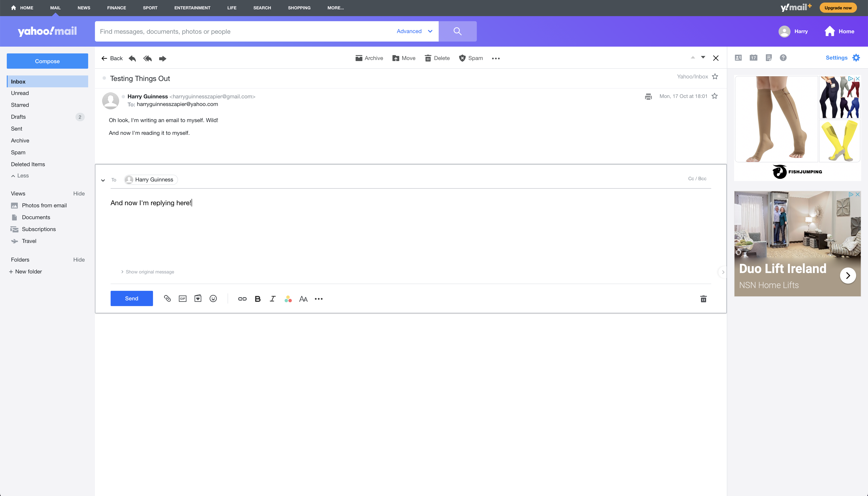Screen dimensions: 868x496
Task: Open the Finance tab in top bar
Action: point(117,8)
